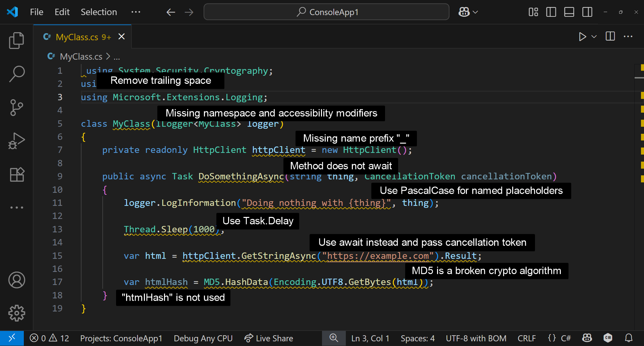This screenshot has height=346, width=644.
Task: Click Debug Any CPU configuration
Action: coord(203,338)
